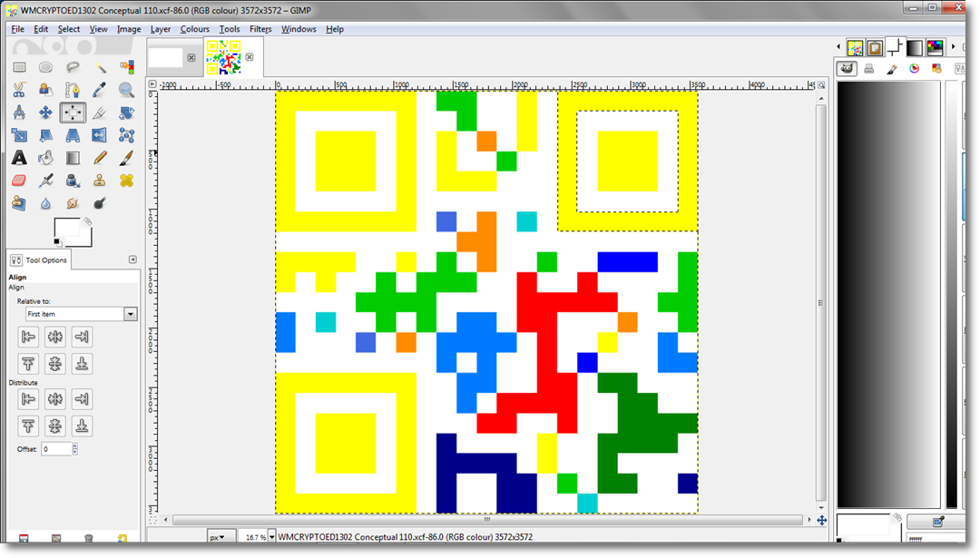Select the Paintbrush tool
Image resolution: width=980 pixels, height=558 pixels.
pyautogui.click(x=126, y=158)
